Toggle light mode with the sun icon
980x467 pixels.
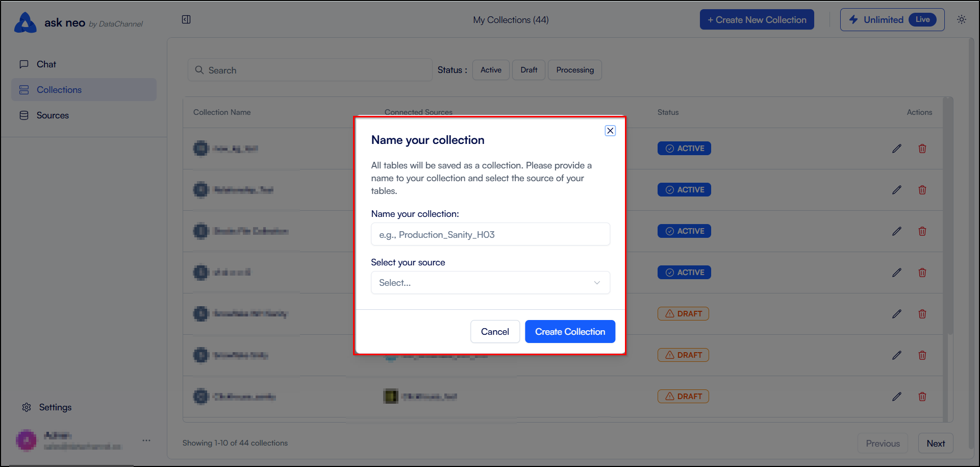961,19
